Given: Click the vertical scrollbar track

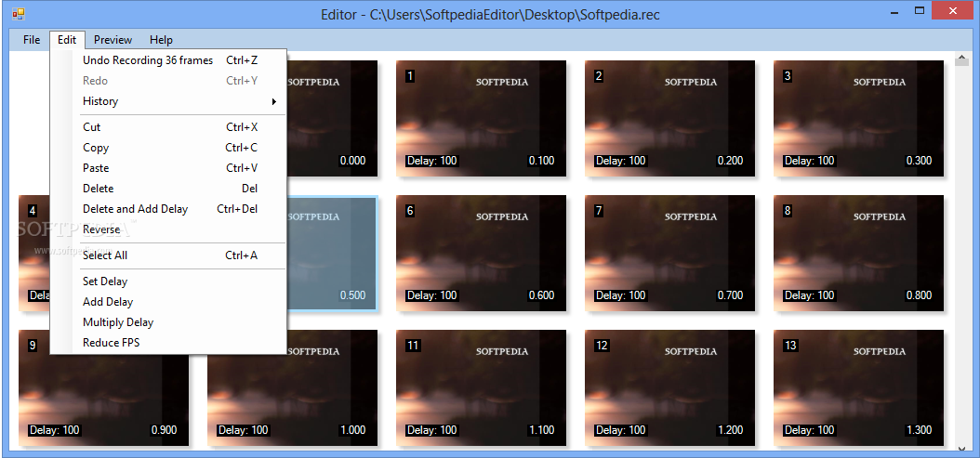Looking at the screenshot, I should coord(961,255).
